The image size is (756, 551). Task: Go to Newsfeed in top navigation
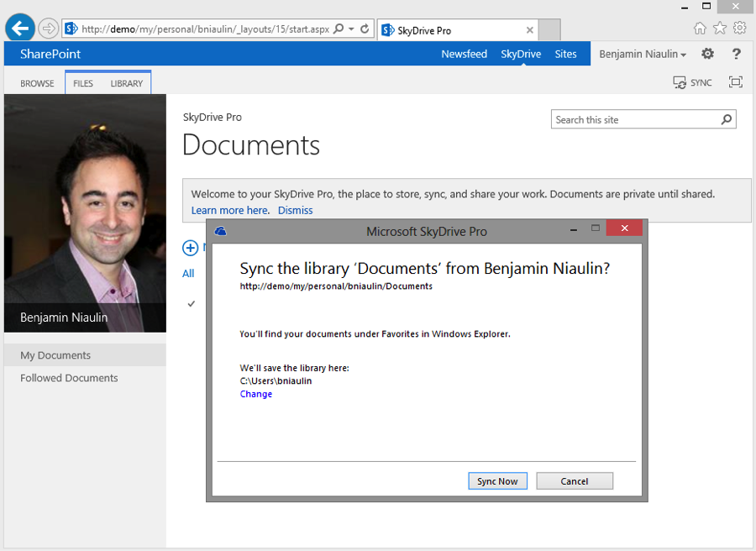pyautogui.click(x=464, y=54)
